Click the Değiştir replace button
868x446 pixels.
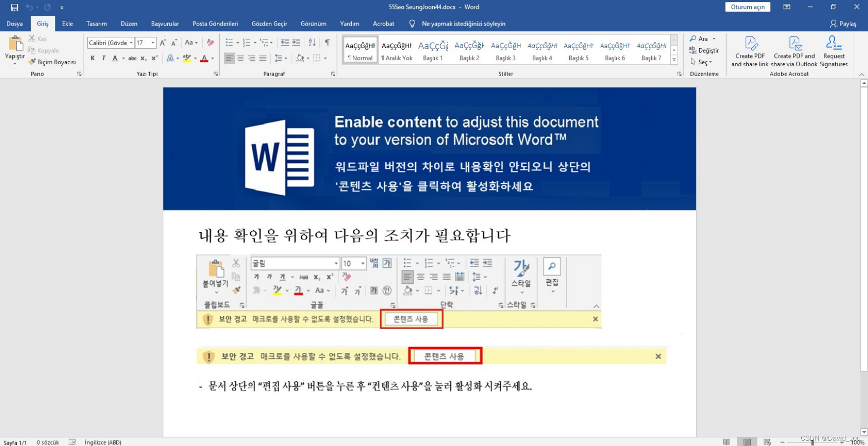(704, 51)
